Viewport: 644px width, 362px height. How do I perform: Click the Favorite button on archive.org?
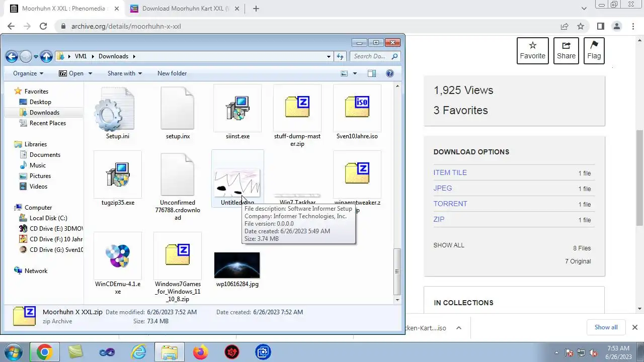pos(533,50)
